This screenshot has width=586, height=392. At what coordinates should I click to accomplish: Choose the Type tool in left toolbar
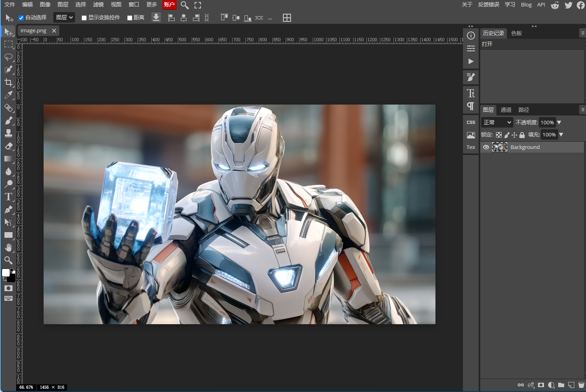8,197
